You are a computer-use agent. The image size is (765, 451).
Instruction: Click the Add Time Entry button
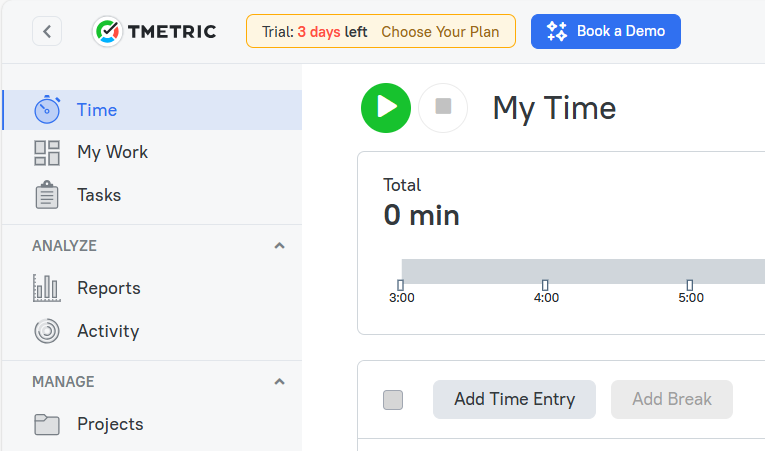click(x=514, y=399)
